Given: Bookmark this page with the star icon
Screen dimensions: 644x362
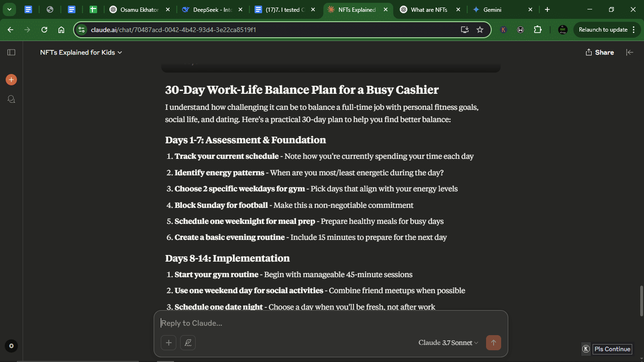Looking at the screenshot, I should tap(480, 30).
